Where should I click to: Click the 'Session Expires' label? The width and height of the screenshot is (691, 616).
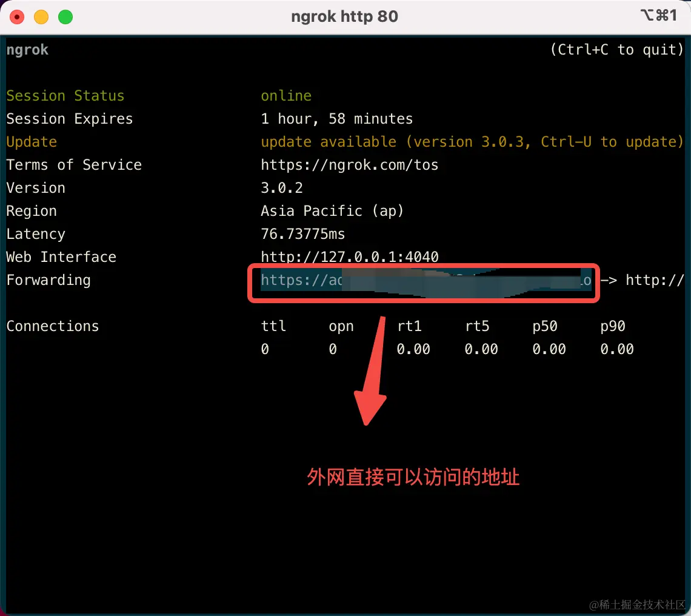click(x=70, y=119)
